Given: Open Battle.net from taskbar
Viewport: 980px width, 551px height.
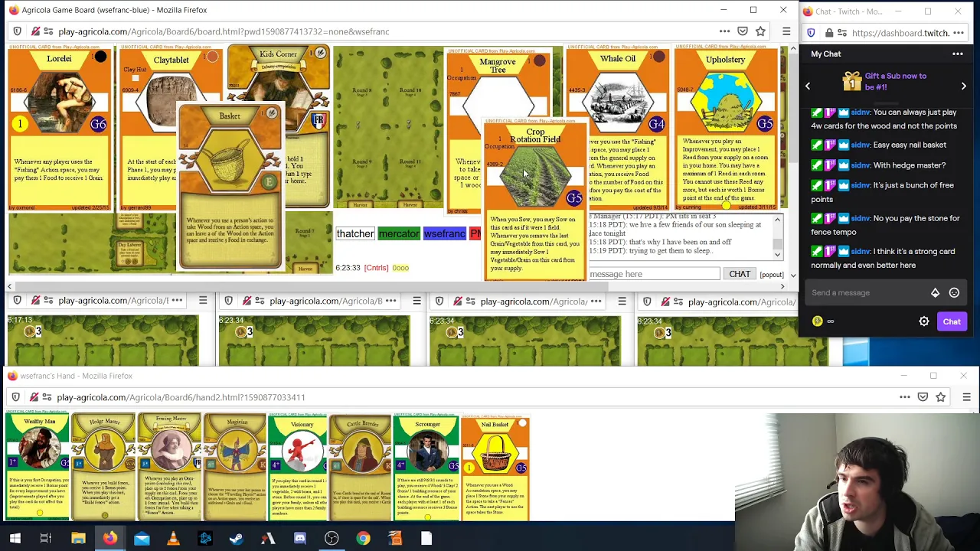Looking at the screenshot, I should pos(205,539).
